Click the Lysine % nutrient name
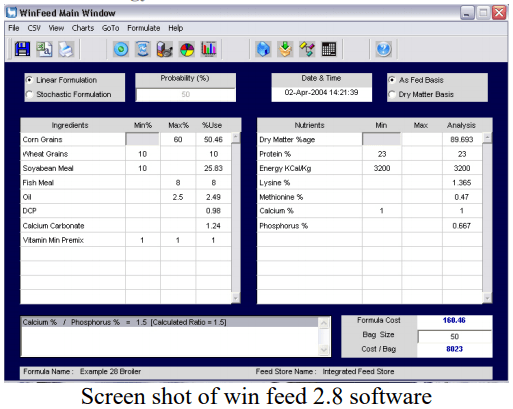This screenshot has height=409, width=513. tap(275, 183)
